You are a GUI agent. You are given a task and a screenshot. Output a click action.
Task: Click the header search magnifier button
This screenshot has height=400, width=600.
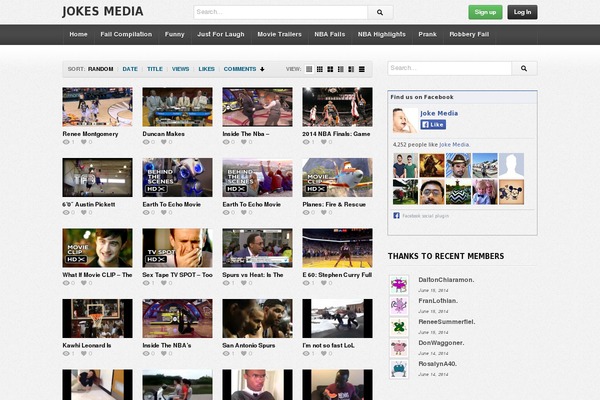click(380, 12)
